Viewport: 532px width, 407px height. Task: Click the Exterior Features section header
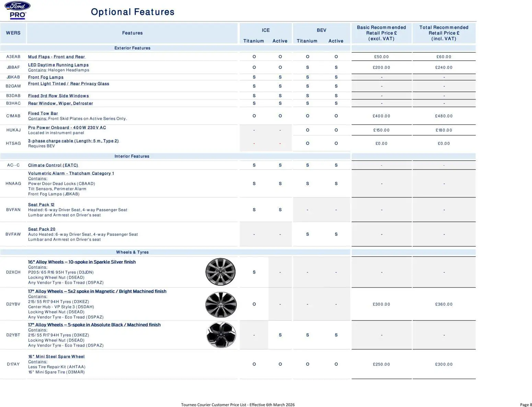pyautogui.click(x=132, y=48)
